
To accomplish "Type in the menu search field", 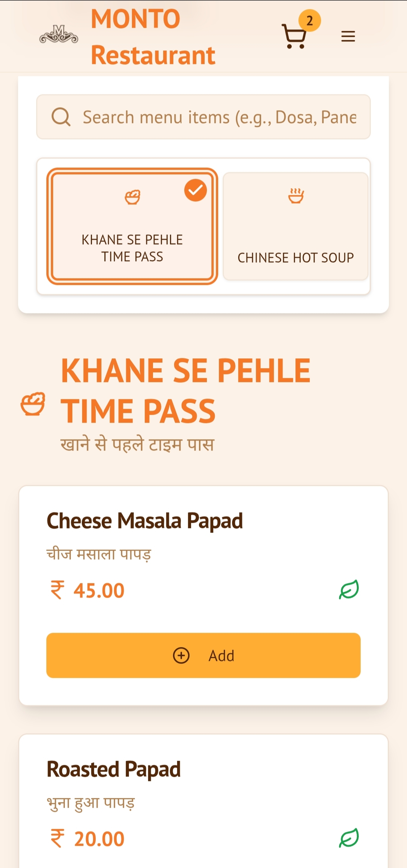I will tap(219, 117).
